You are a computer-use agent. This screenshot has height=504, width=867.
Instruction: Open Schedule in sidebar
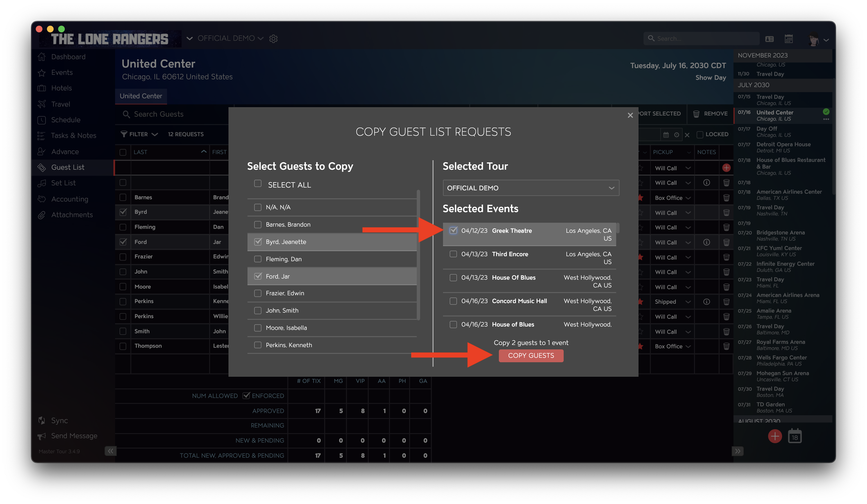coord(66,120)
